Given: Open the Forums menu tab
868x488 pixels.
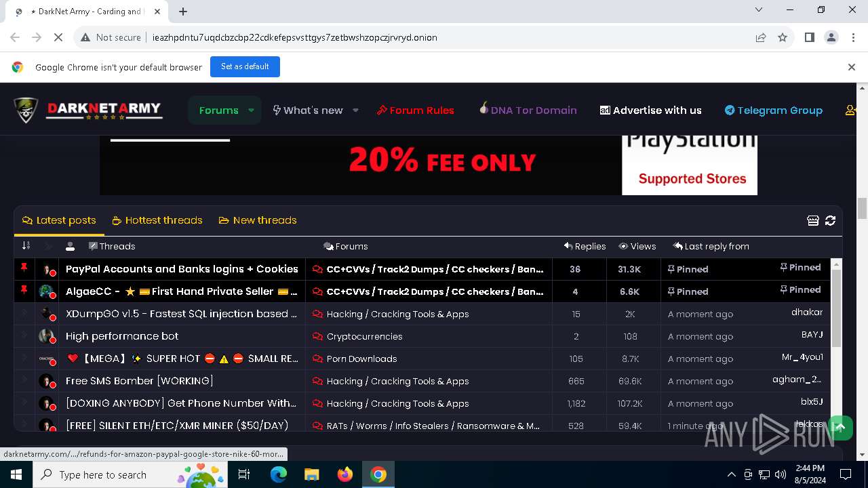Looking at the screenshot, I should 218,110.
